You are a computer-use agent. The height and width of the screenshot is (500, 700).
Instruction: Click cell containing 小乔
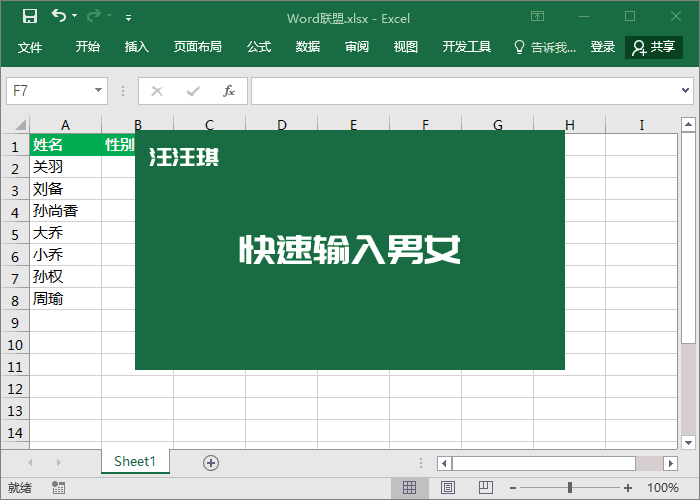pyautogui.click(x=66, y=255)
